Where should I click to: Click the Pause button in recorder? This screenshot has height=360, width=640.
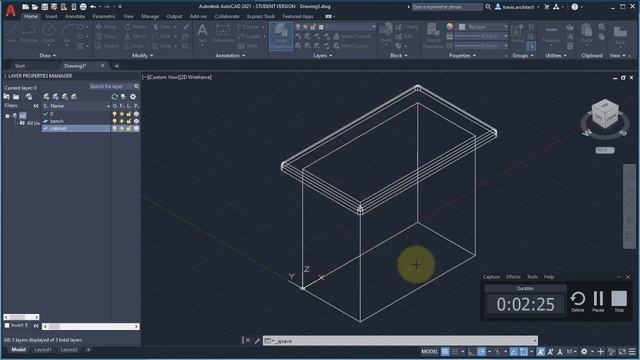(x=598, y=301)
